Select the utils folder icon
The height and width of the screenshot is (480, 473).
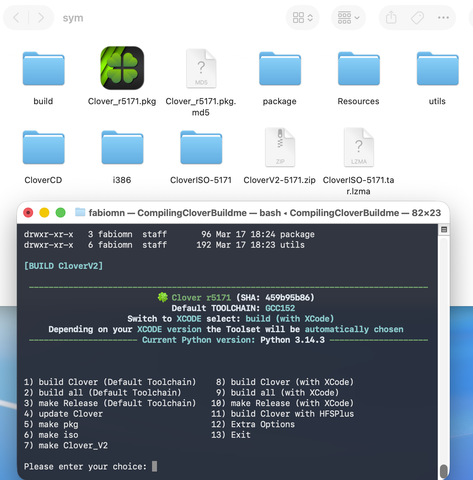point(437,69)
